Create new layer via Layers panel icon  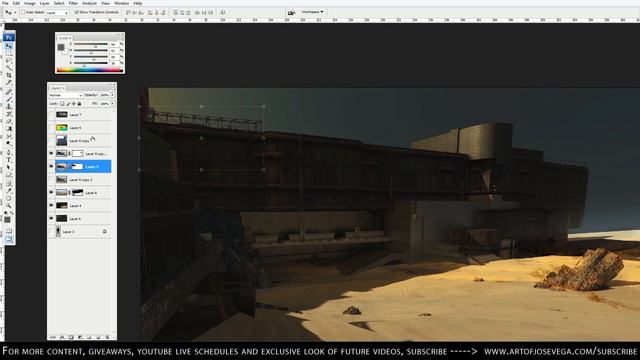coord(98,337)
